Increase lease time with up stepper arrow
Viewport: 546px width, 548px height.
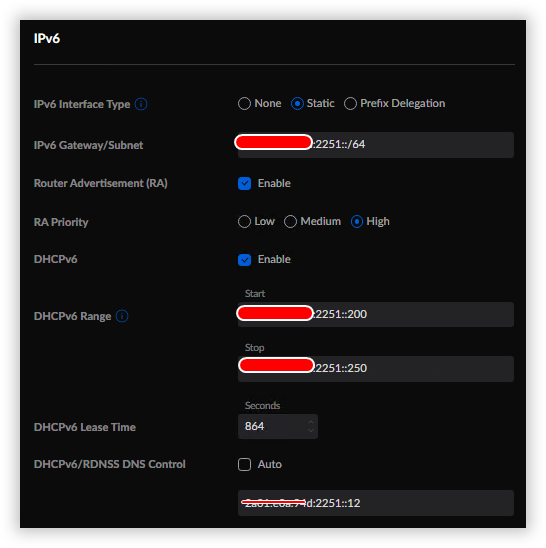pyautogui.click(x=311, y=422)
